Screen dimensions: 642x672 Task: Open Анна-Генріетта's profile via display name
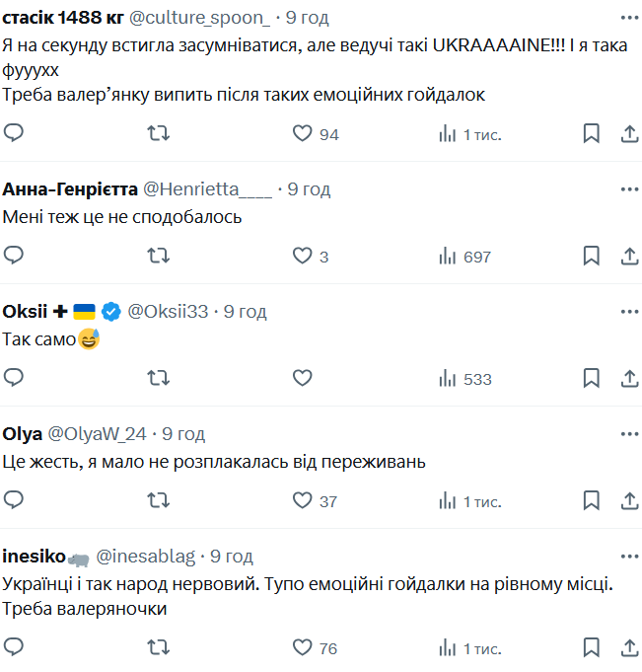tap(71, 188)
